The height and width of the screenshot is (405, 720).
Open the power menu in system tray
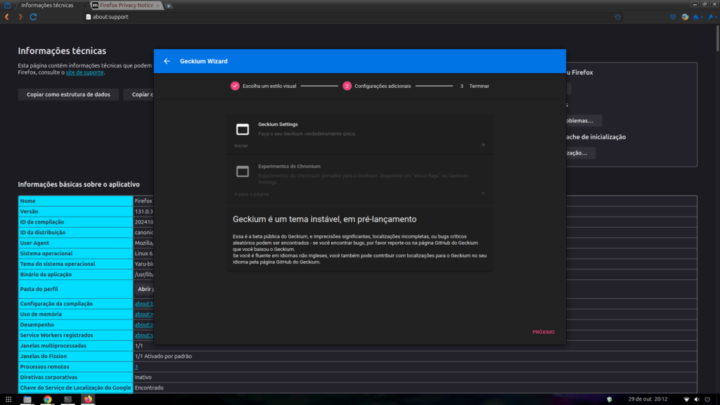(708, 399)
